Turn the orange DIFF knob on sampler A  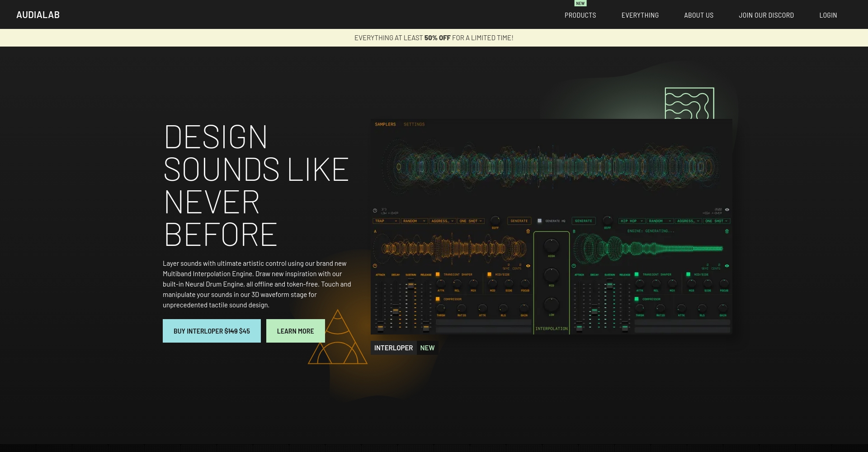pos(495,221)
